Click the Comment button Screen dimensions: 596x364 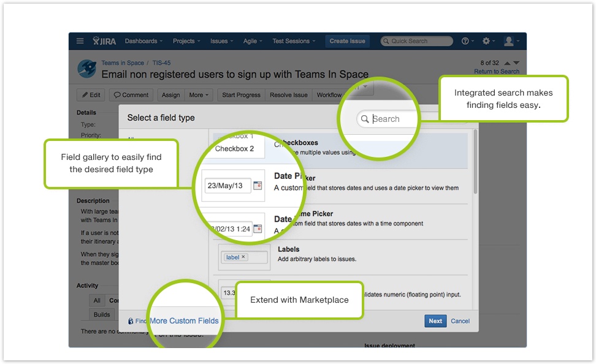point(131,95)
